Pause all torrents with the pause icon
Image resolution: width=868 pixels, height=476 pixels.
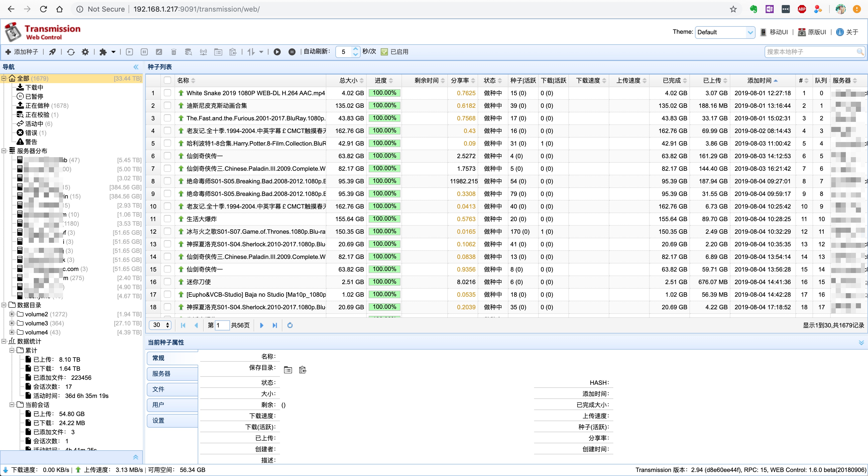coord(292,52)
